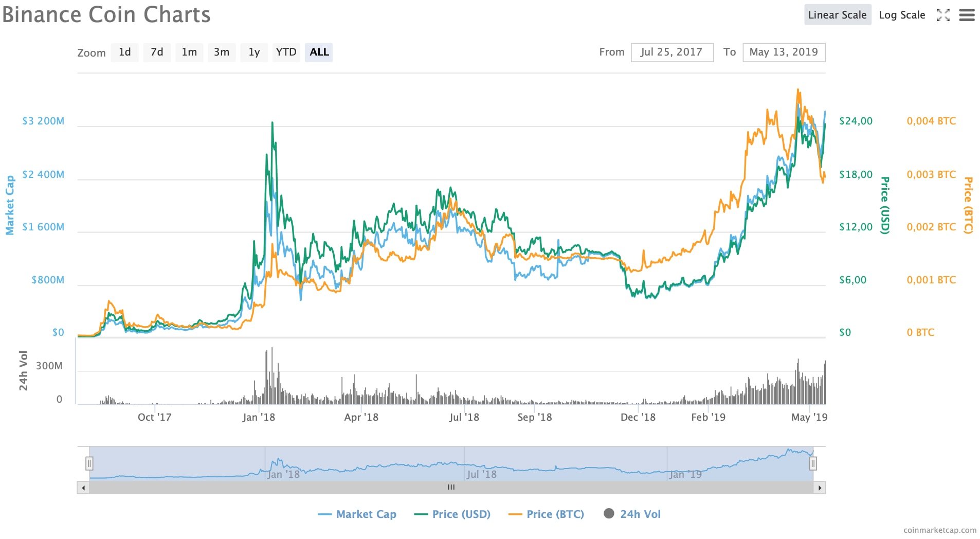The image size is (980, 539).
Task: Click the 0,001 BTC axis label
Action: point(931,280)
